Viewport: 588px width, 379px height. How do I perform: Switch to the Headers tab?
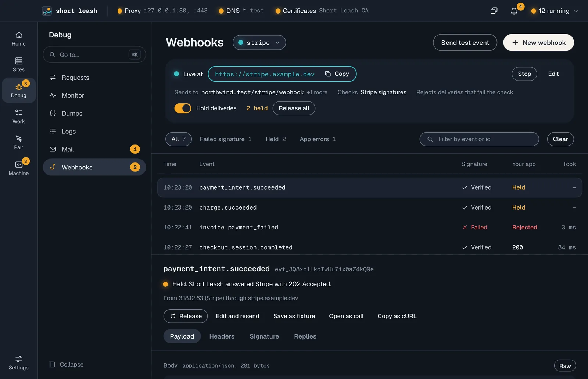coord(222,336)
